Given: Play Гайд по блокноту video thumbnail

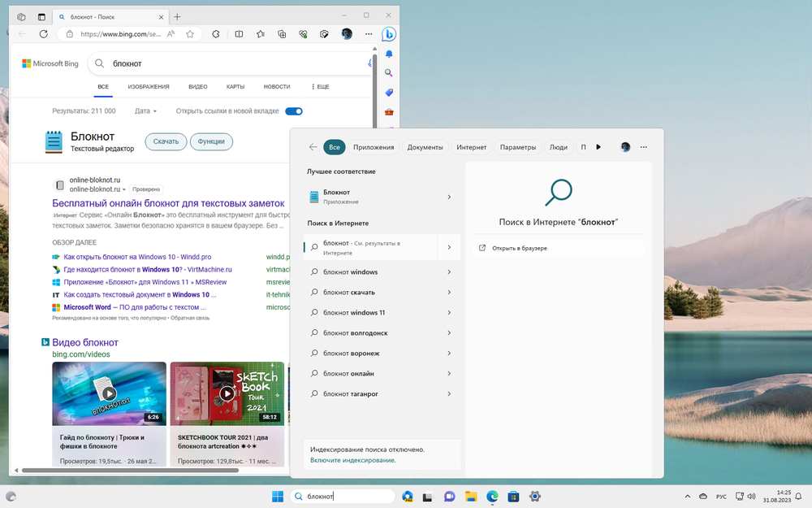Looking at the screenshot, I should (x=110, y=394).
